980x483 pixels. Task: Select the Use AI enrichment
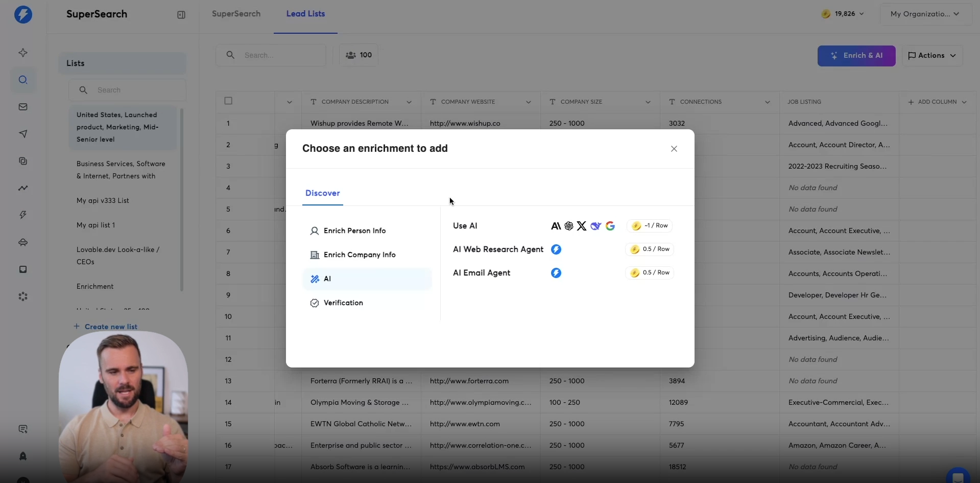coord(465,226)
